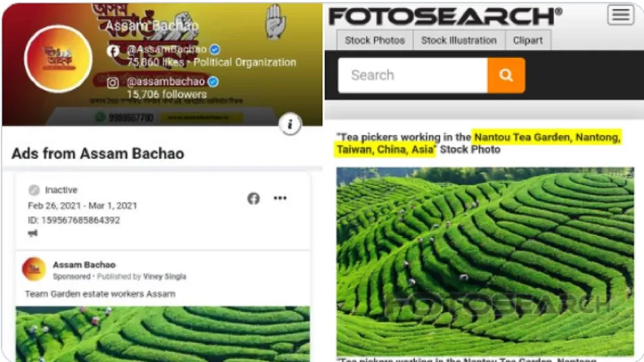Click the Inactive status indicator icon
The width and height of the screenshot is (644, 362).
34,190
